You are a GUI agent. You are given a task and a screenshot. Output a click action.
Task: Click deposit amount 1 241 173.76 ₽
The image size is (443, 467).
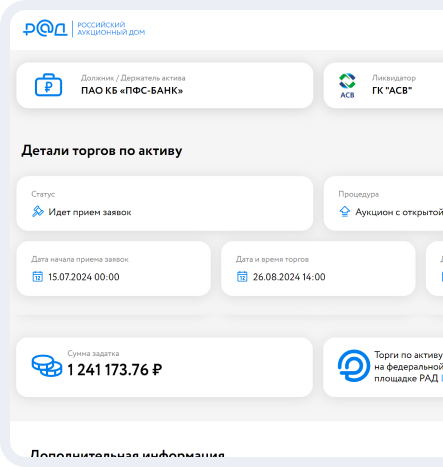(x=115, y=370)
